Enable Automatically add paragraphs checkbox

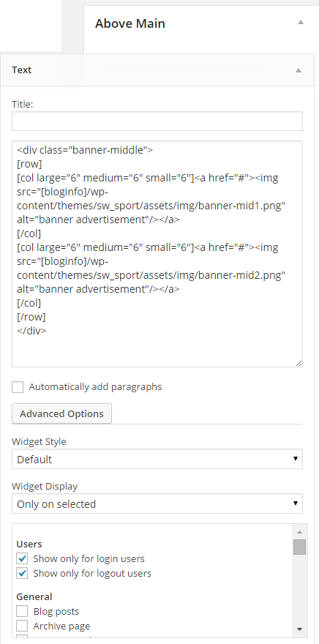pyautogui.click(x=18, y=387)
